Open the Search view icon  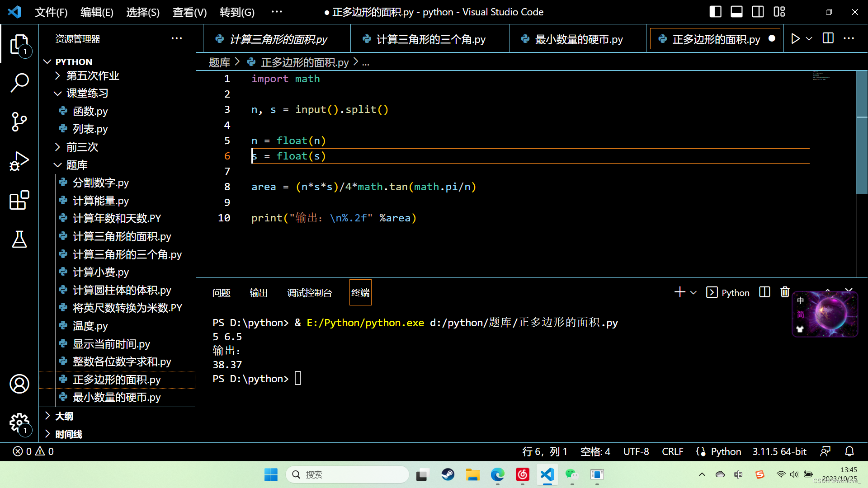click(19, 83)
